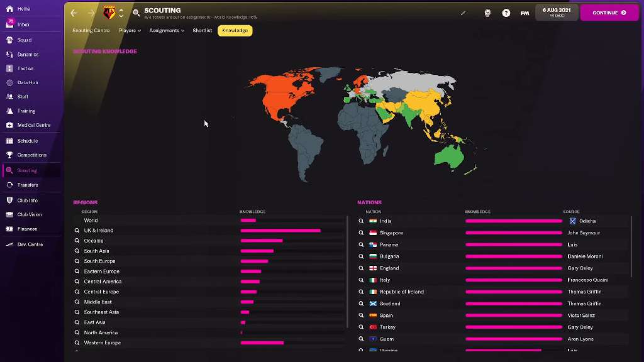The image size is (644, 362).
Task: Expand the Players dropdown menu
Action: 130,31
